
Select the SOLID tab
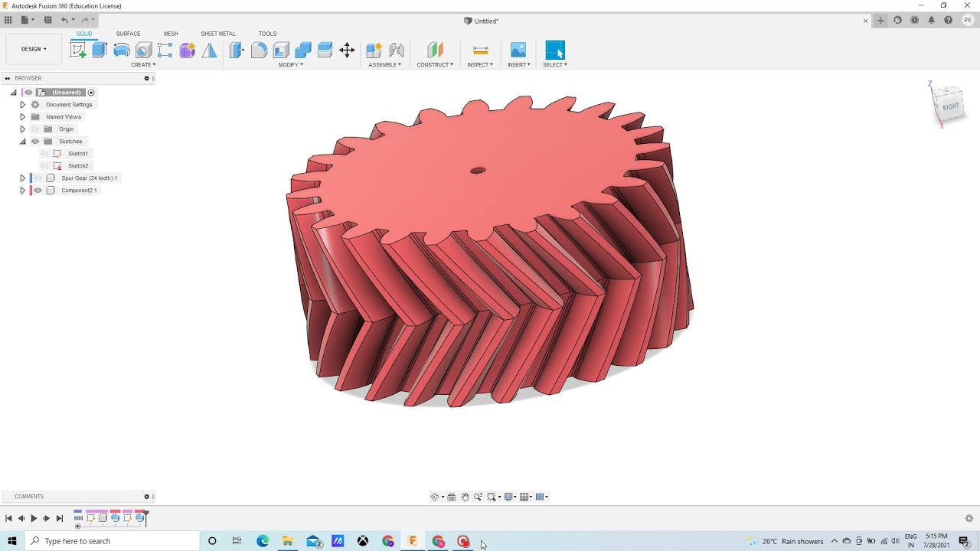click(x=84, y=34)
